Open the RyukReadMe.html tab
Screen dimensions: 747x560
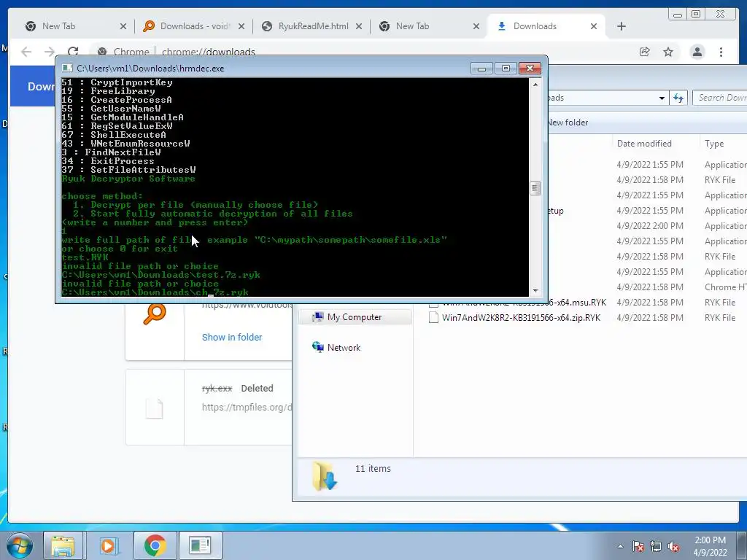coord(312,26)
